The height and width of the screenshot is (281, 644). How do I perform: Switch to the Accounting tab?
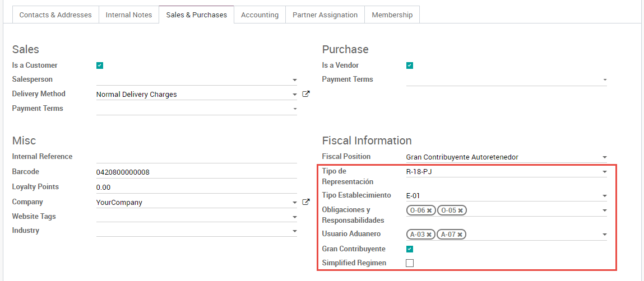260,15
